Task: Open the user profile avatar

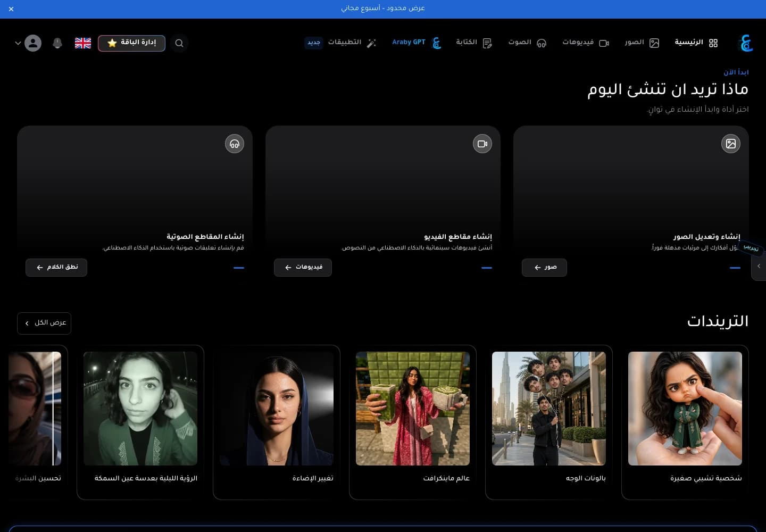Action: pyautogui.click(x=33, y=43)
